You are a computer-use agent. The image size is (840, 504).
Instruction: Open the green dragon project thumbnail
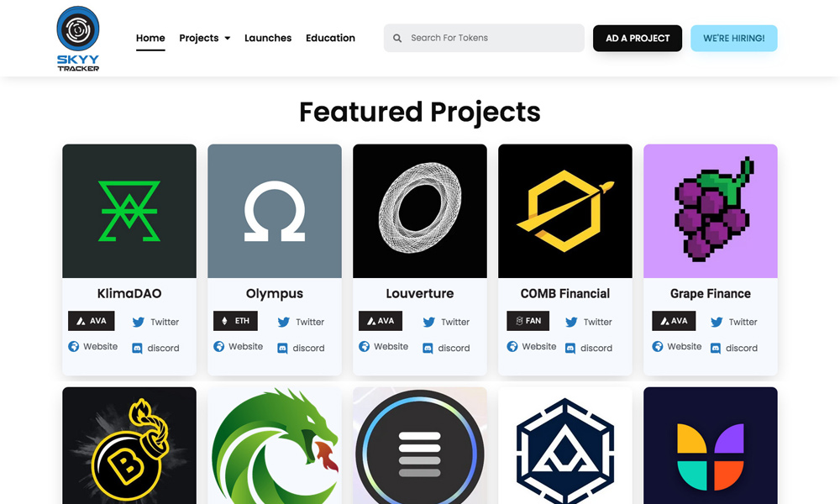coord(275,445)
